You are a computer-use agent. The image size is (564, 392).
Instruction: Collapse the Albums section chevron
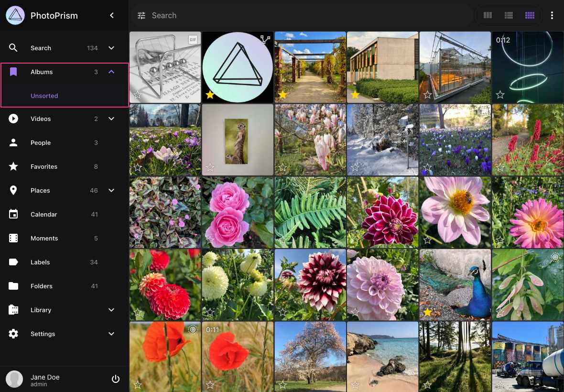111,72
